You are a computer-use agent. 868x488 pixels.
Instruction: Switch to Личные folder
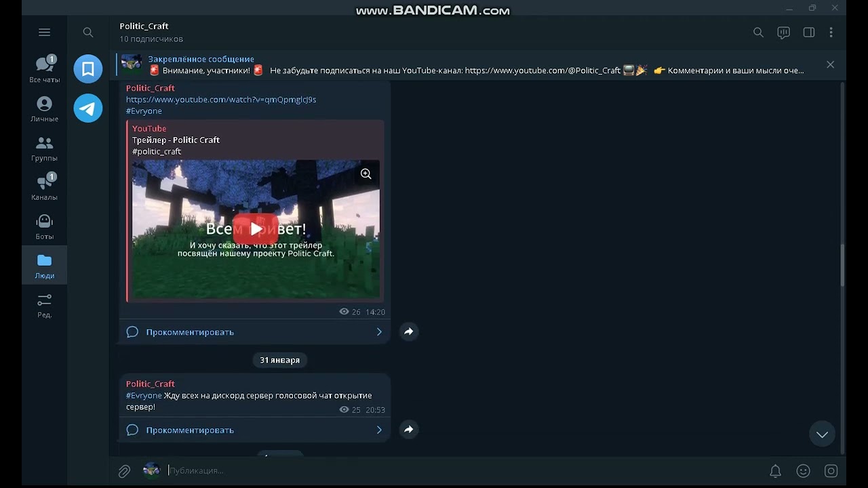pos(44,109)
